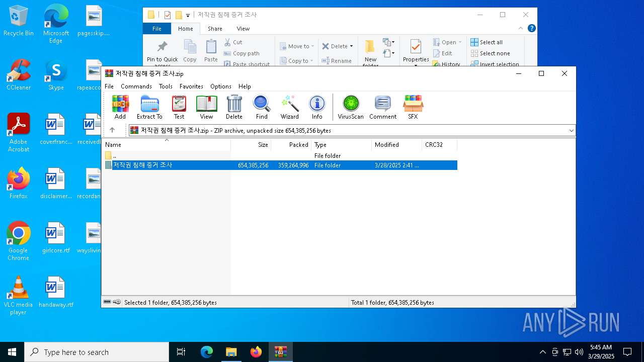Image resolution: width=644 pixels, height=362 pixels.
Task: Click Copy path in Explorer ribbon
Action: 242,53
